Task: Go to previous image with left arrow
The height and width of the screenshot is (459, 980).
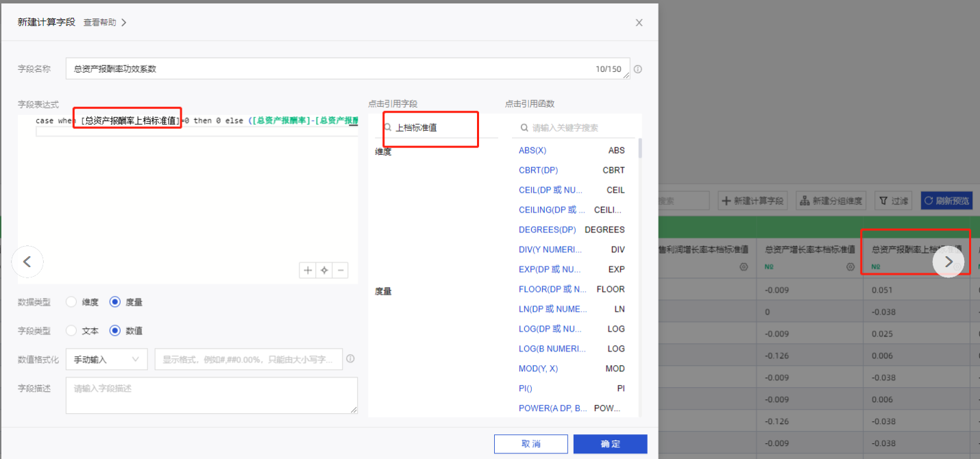Action: pyautogui.click(x=27, y=261)
